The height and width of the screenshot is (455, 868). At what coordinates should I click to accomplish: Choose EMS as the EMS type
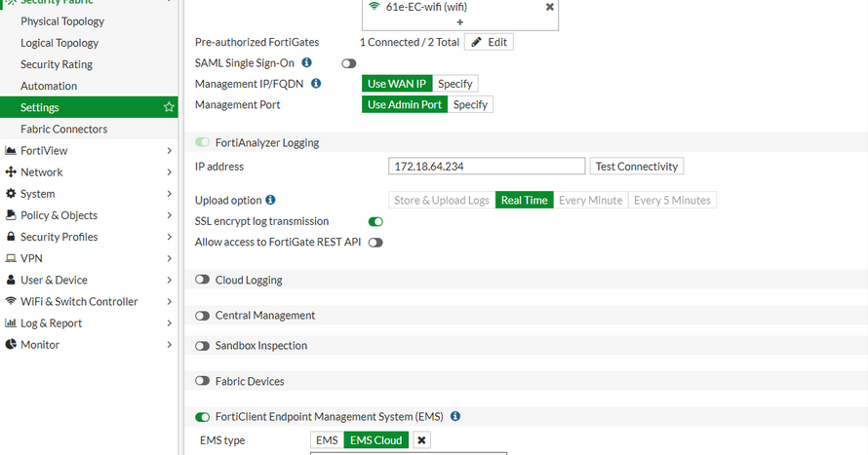(x=327, y=440)
